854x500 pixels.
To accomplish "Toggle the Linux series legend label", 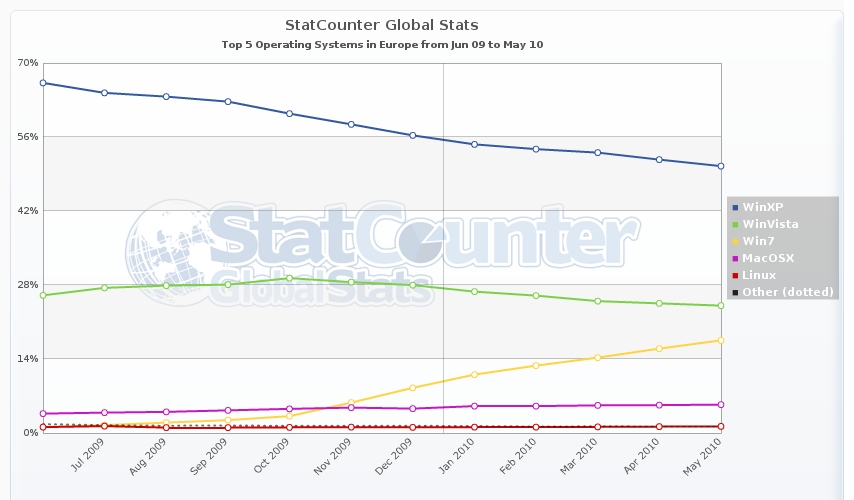I will pos(759,275).
